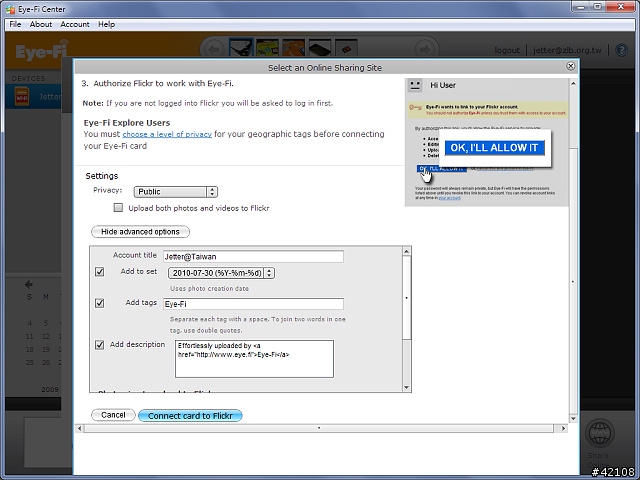
Task: Click Hide advanced options button
Action: [x=140, y=232]
